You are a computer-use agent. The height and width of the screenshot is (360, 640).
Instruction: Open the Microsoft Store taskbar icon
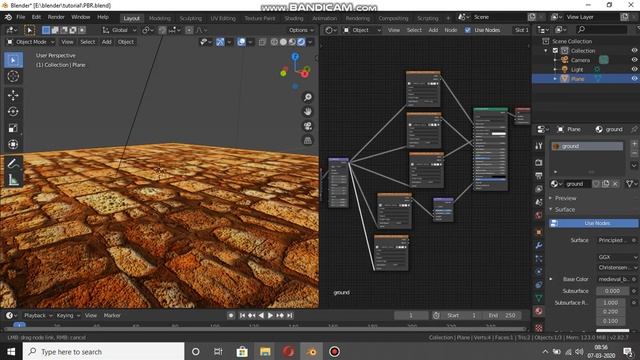(242, 351)
